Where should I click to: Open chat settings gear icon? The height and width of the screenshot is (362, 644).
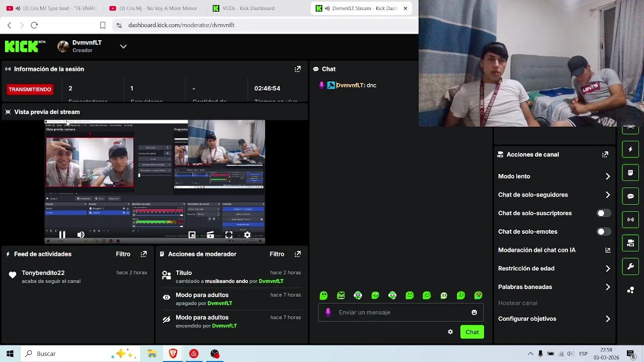(x=450, y=332)
